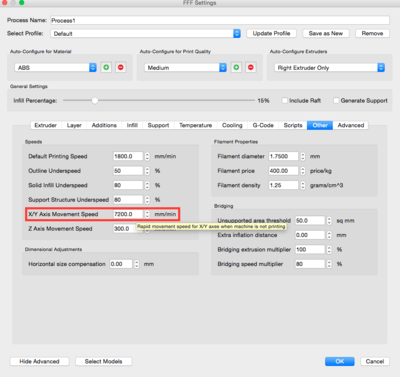The image size is (400, 377).
Task: Click the Save as New button
Action: pyautogui.click(x=326, y=33)
